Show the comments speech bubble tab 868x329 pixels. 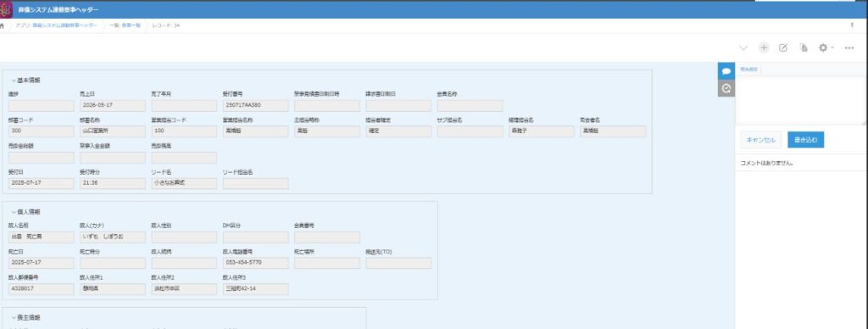tap(726, 71)
